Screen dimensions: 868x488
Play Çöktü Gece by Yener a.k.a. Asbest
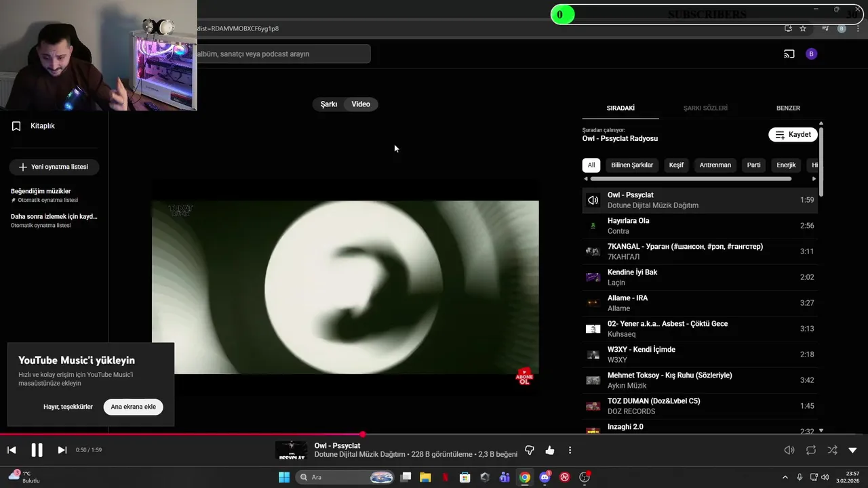coord(700,329)
